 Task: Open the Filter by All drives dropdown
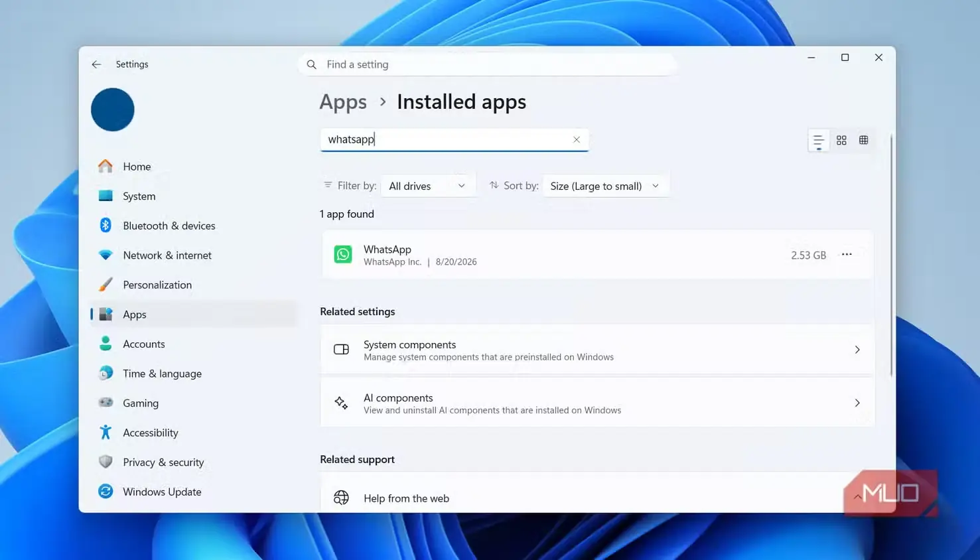click(429, 186)
